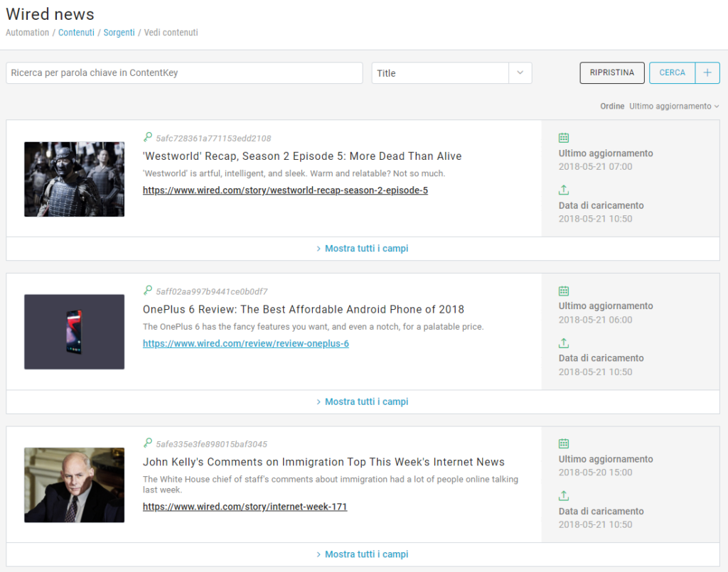Click the Westworld samurai thumbnail
Image resolution: width=728 pixels, height=572 pixels.
[74, 179]
